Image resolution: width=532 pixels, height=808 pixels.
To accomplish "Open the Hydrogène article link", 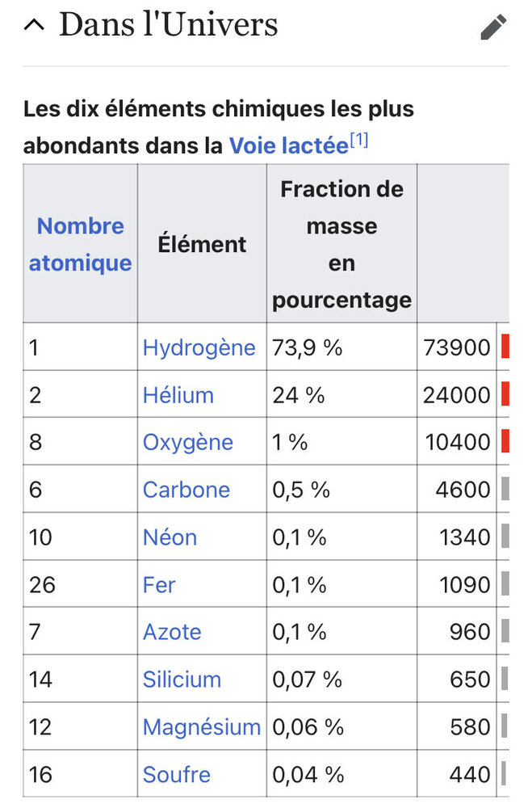I will tap(199, 347).
